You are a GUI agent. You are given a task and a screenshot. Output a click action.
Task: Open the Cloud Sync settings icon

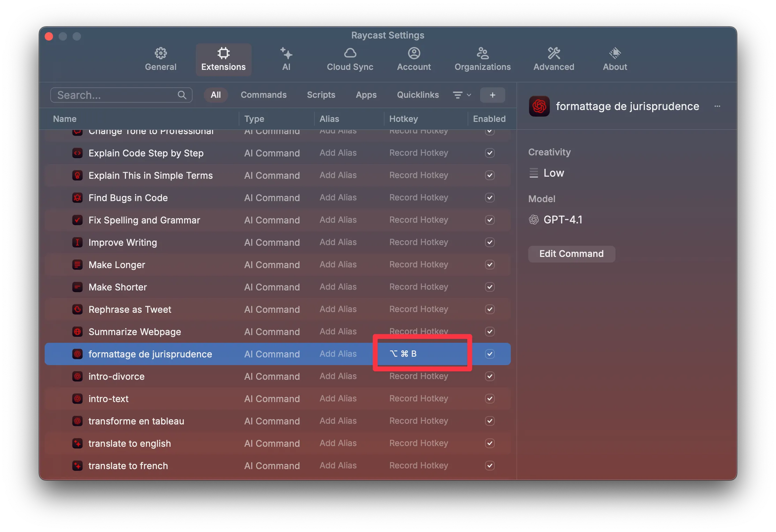pos(350,53)
